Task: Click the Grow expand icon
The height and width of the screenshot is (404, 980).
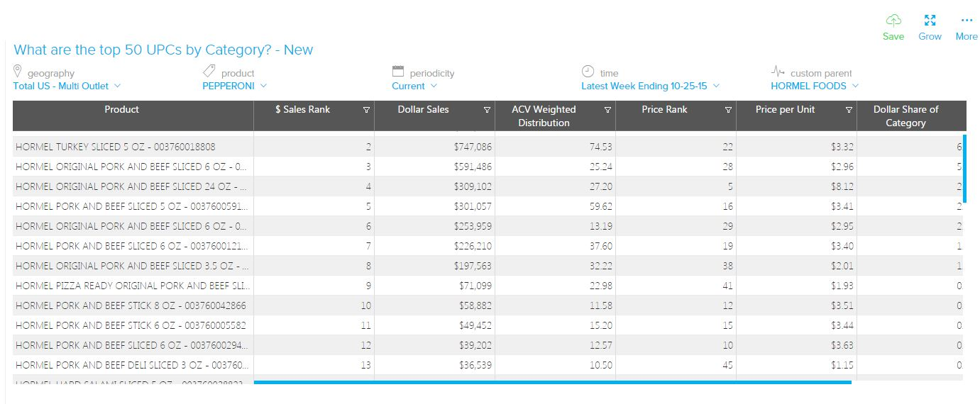Action: point(930,21)
